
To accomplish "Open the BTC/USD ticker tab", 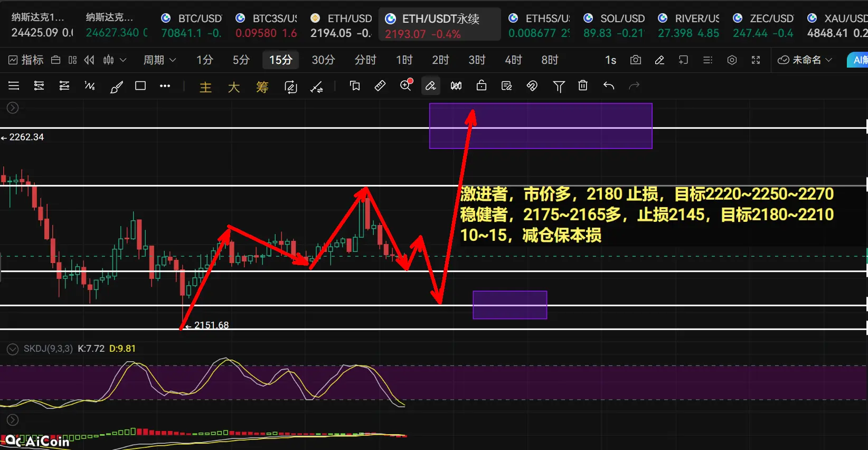I will (x=192, y=24).
